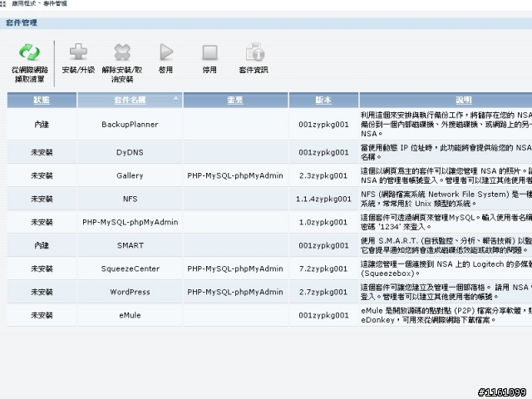Toggle sort arrow in package name header
The image size is (532, 399).
tap(175, 98)
